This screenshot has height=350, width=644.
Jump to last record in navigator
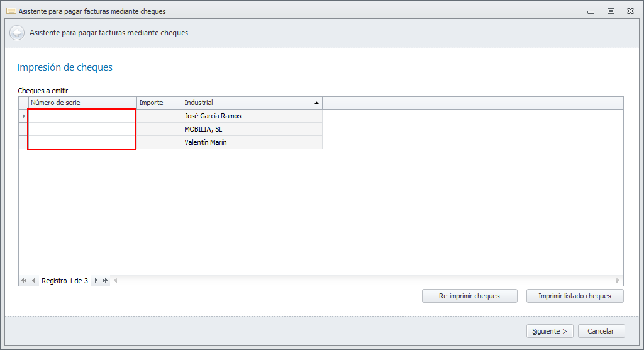[106, 281]
